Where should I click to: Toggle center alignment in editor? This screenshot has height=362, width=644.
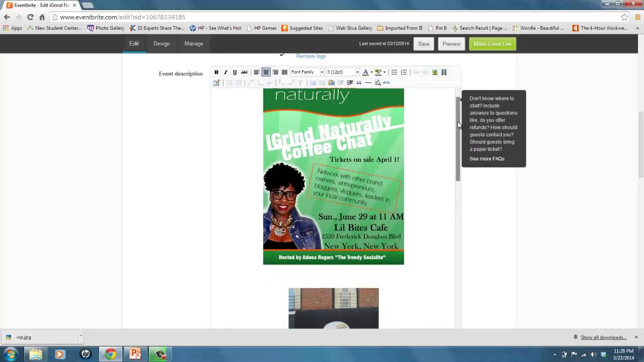(x=266, y=72)
